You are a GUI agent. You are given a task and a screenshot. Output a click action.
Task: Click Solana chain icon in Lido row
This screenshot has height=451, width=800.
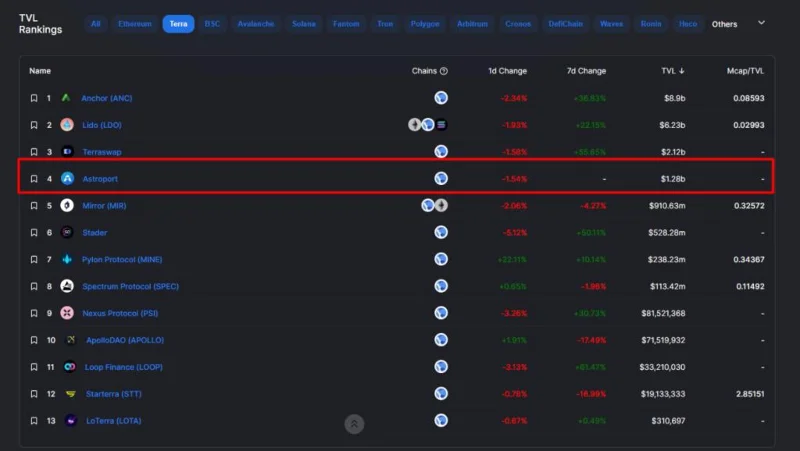tap(442, 124)
